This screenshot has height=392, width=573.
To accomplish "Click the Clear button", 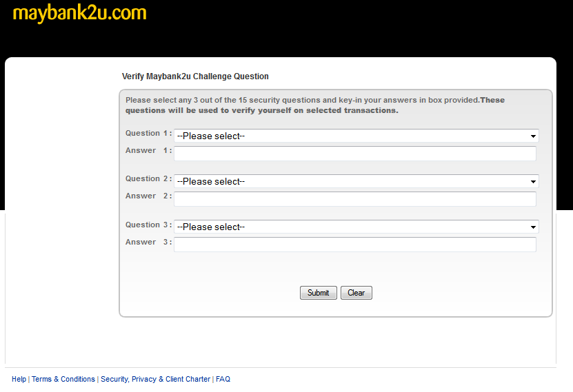I will tap(356, 293).
